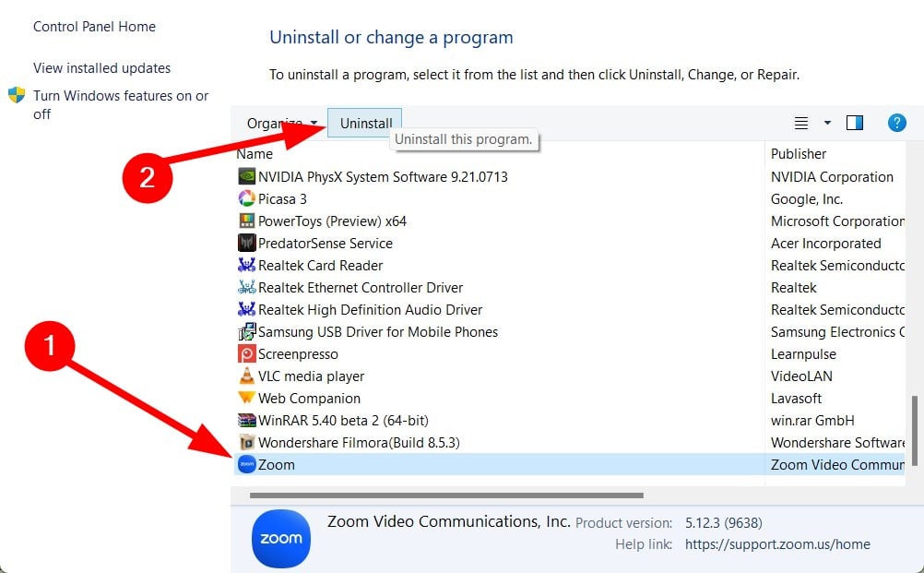Open Turn Windows features on or off
Screen dimensions: 924x573
pyautogui.click(x=121, y=104)
